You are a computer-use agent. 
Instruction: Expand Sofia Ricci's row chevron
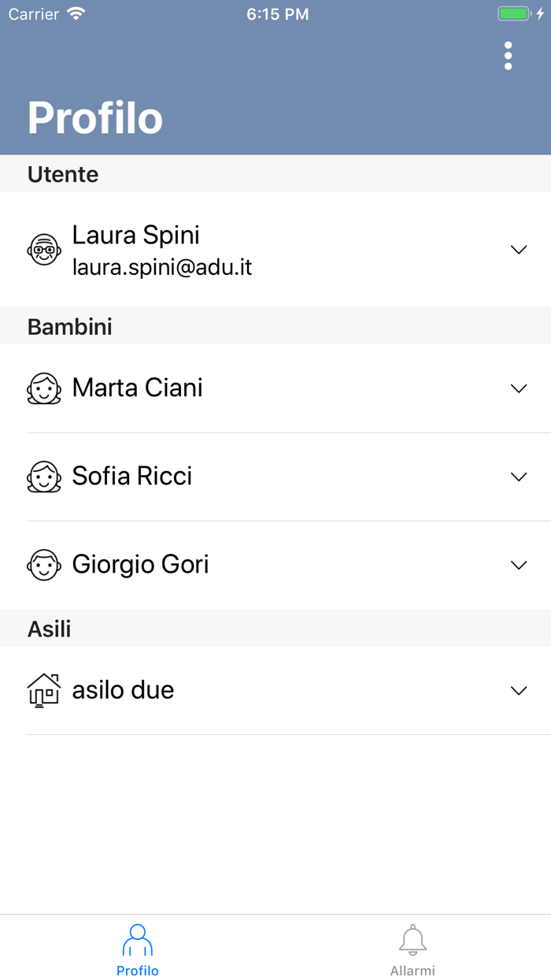pyautogui.click(x=519, y=477)
